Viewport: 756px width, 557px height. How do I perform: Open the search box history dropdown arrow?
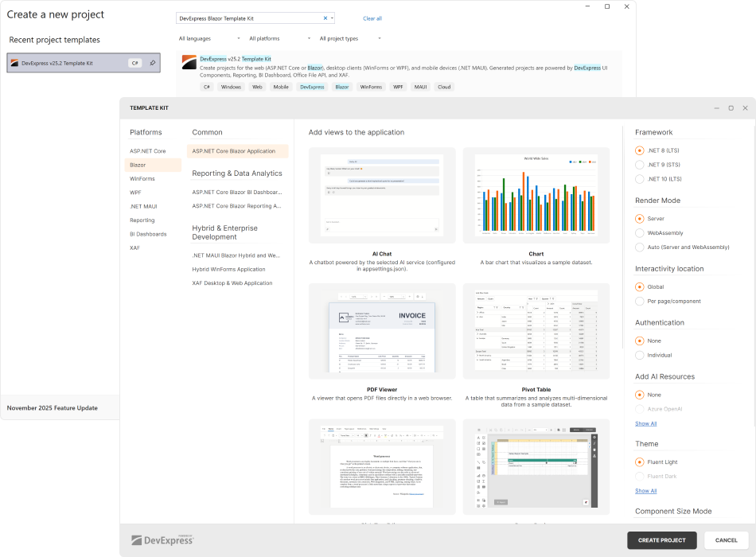tap(332, 18)
